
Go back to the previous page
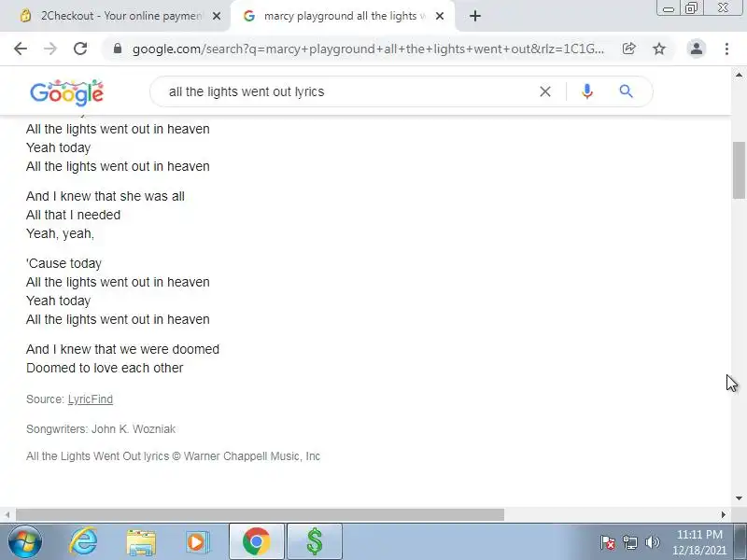coord(21,49)
